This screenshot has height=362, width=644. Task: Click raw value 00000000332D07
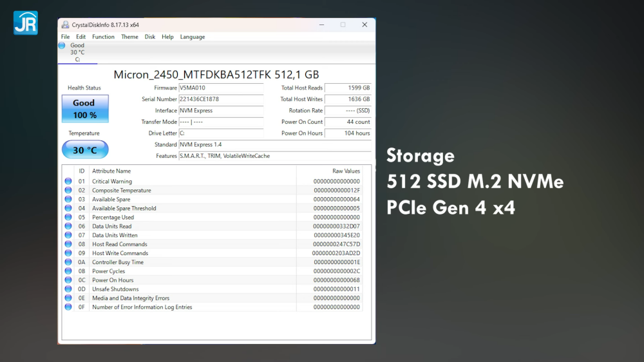336,226
